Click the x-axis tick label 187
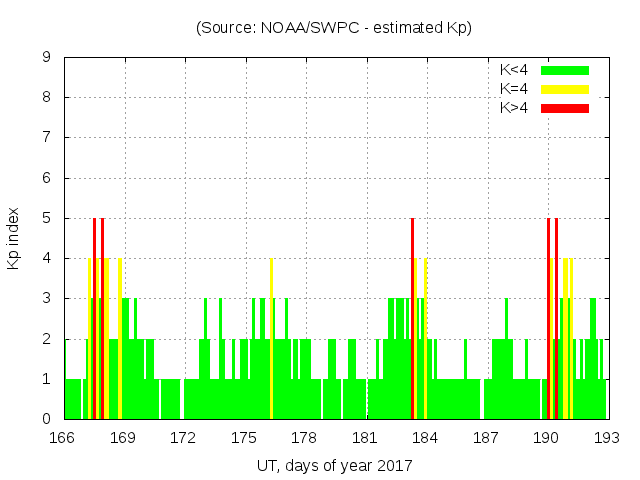 486,438
